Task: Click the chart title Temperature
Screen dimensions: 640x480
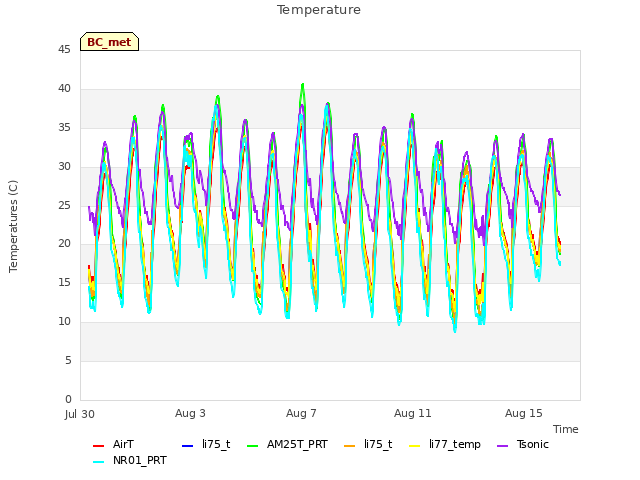Action: [319, 10]
